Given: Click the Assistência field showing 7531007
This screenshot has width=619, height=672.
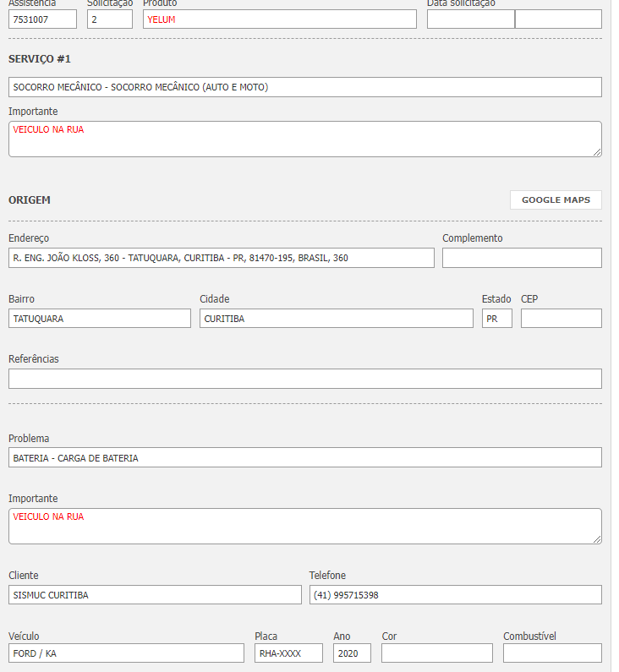Looking at the screenshot, I should coord(42,19).
